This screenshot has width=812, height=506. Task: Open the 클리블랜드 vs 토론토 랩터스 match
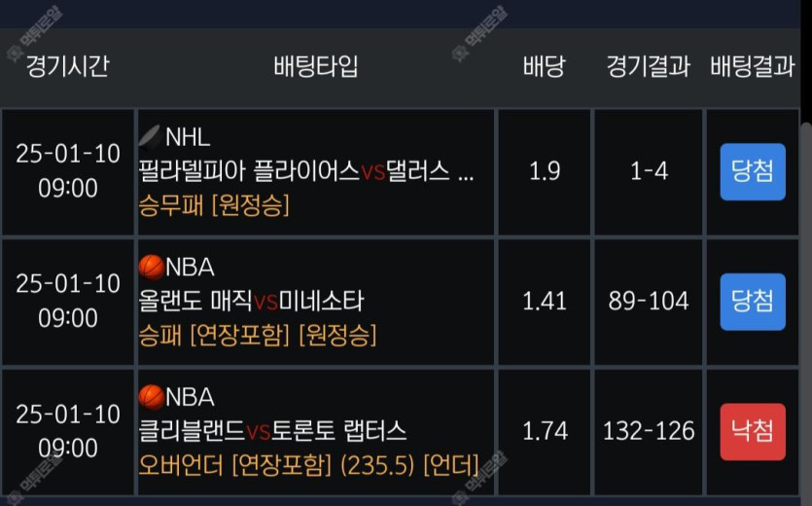272,431
